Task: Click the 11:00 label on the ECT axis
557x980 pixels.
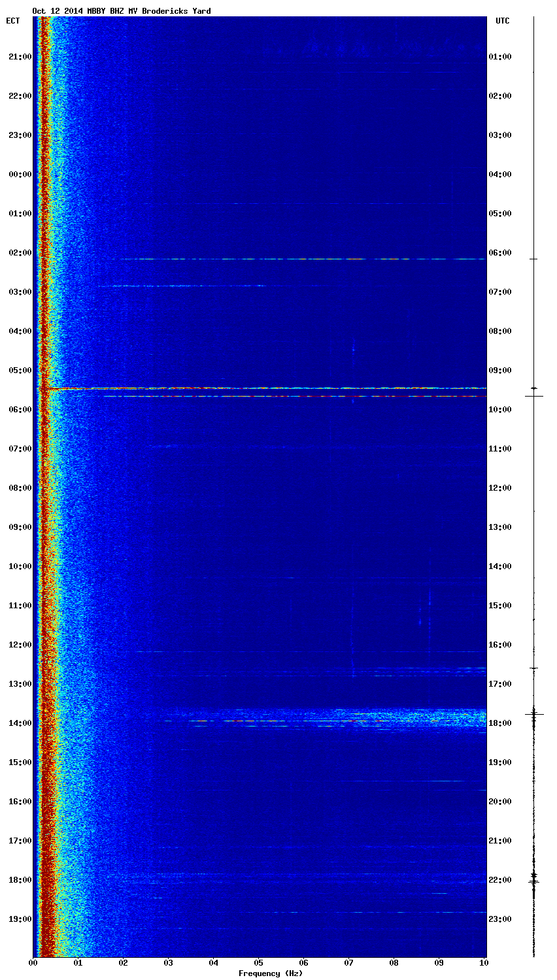Action: pyautogui.click(x=20, y=606)
